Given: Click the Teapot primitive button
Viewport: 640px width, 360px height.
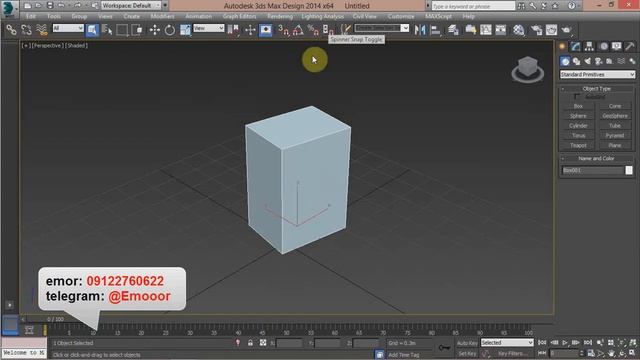Looking at the screenshot, I should click(578, 145).
